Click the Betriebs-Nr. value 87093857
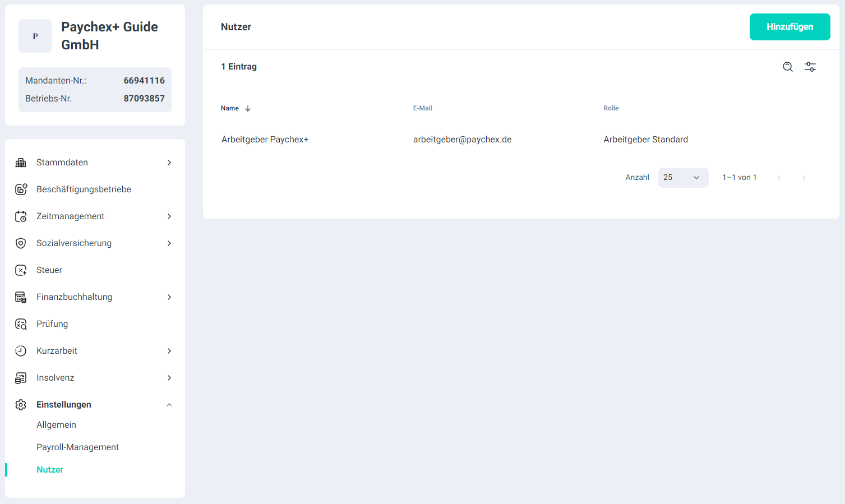 [x=144, y=99]
